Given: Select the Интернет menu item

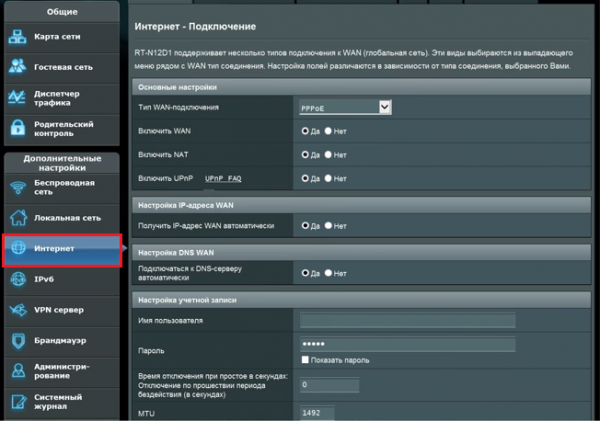Looking at the screenshot, I should coord(62,249).
